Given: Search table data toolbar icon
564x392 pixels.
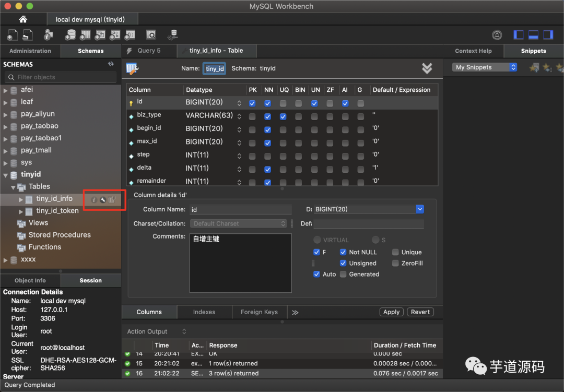Looking at the screenshot, I should coord(151,35).
